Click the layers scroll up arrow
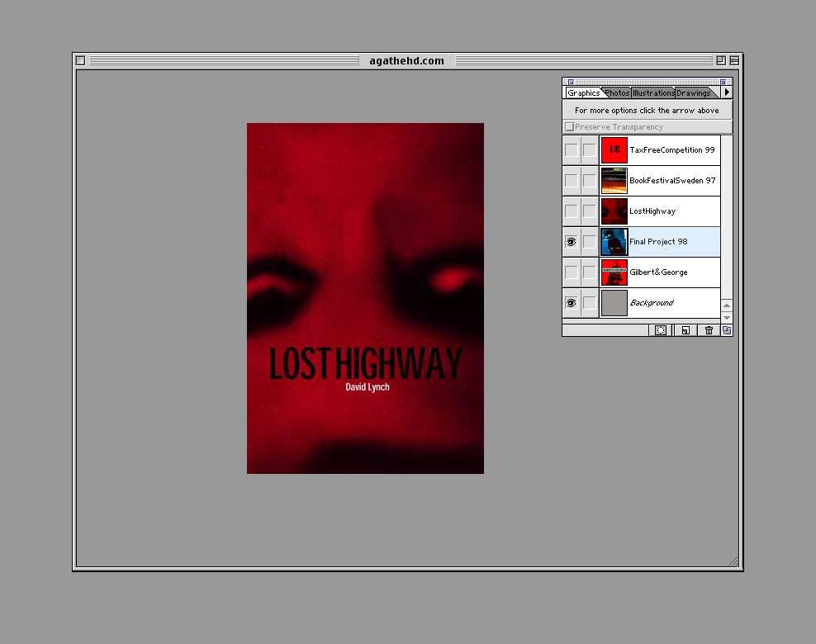The width and height of the screenshot is (816, 644). pos(727,305)
